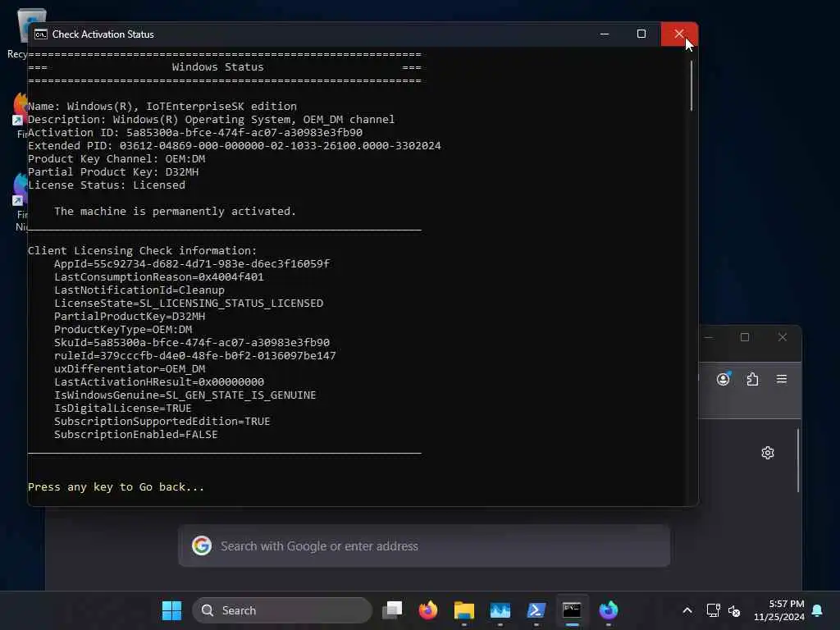Click the 'IsDigitalLicense=TRUE' line
The image size is (840, 630).
coord(123,409)
